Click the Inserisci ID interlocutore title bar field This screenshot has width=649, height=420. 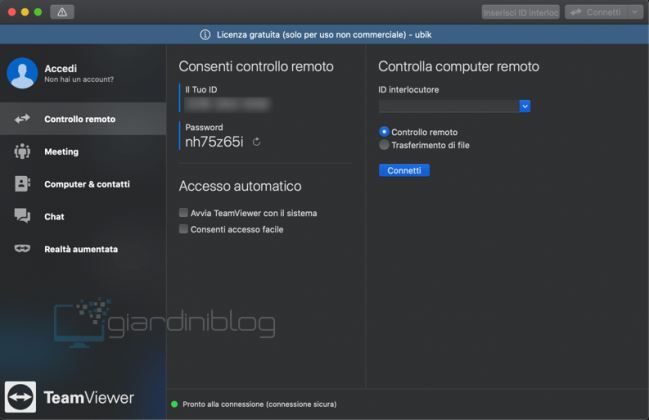pyautogui.click(x=521, y=12)
